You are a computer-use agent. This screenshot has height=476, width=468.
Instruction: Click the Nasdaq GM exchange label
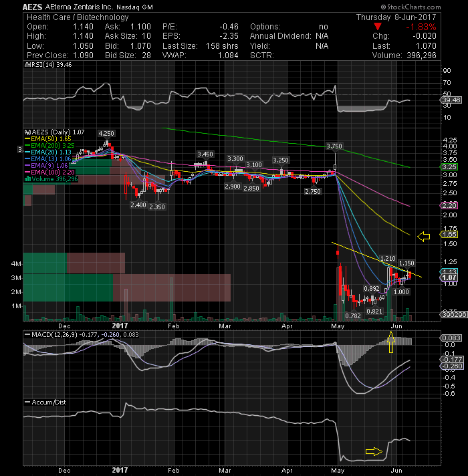tap(135, 7)
